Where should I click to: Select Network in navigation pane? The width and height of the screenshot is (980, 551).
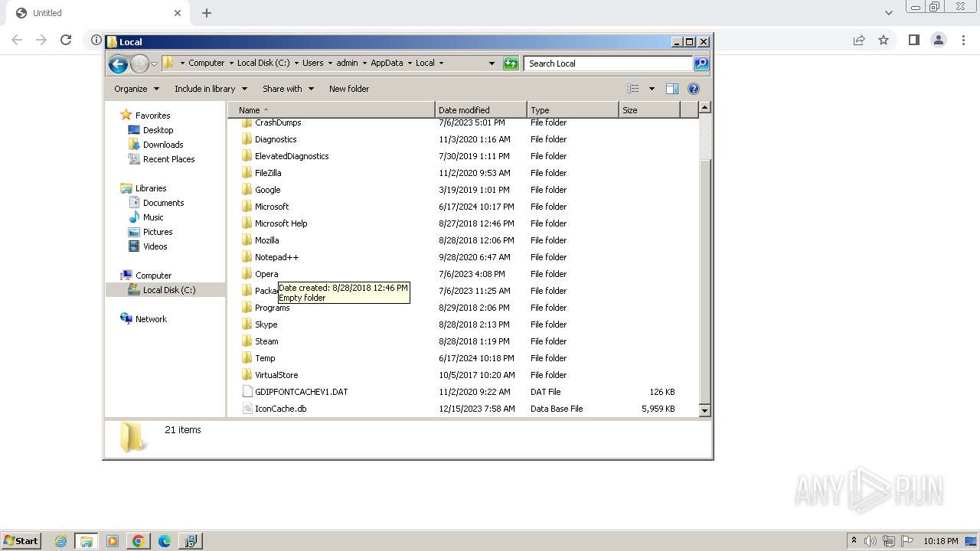coord(151,319)
